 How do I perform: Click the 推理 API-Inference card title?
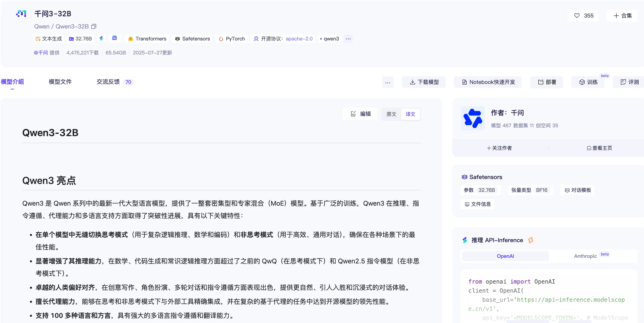(497, 240)
